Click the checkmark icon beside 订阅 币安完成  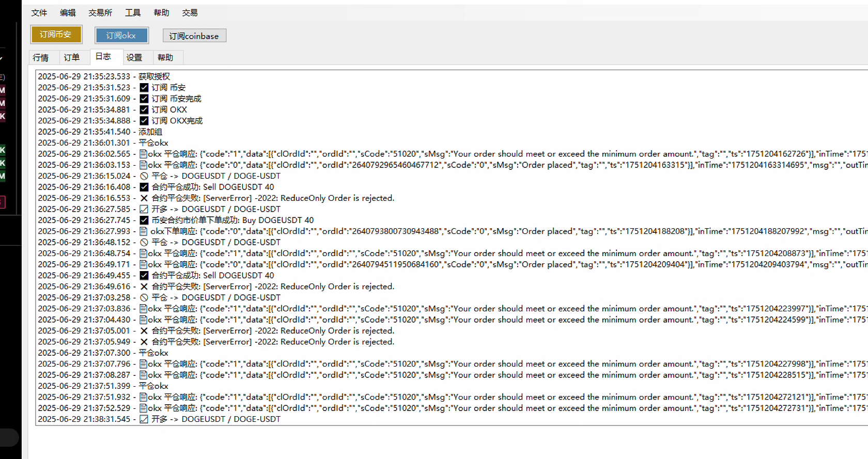click(x=144, y=99)
